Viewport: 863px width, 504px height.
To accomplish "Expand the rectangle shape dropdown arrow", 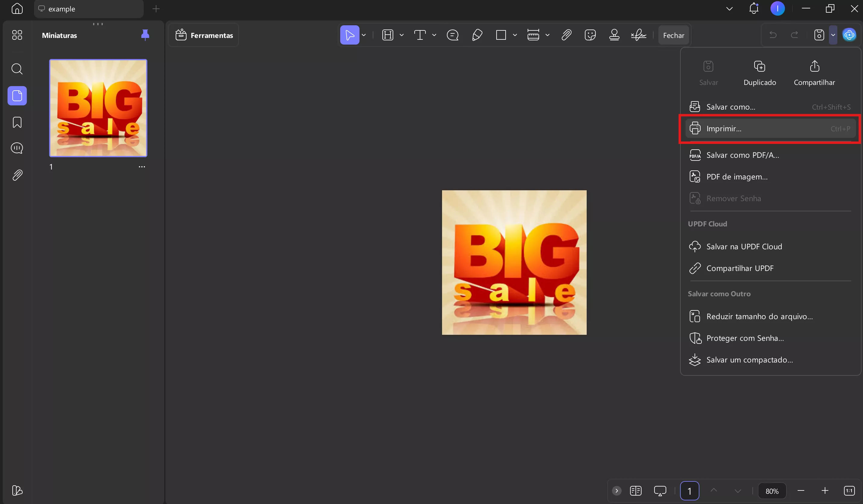I will coord(515,35).
